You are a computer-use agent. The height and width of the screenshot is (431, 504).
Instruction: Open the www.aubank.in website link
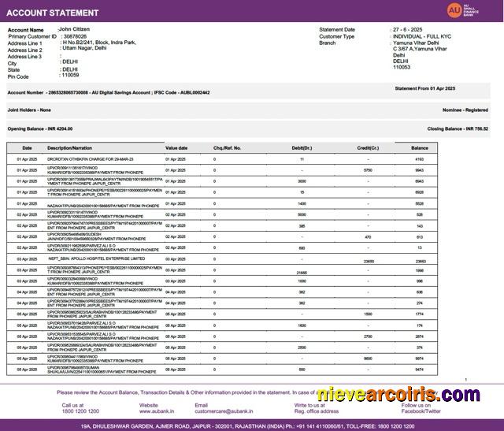[157, 411]
